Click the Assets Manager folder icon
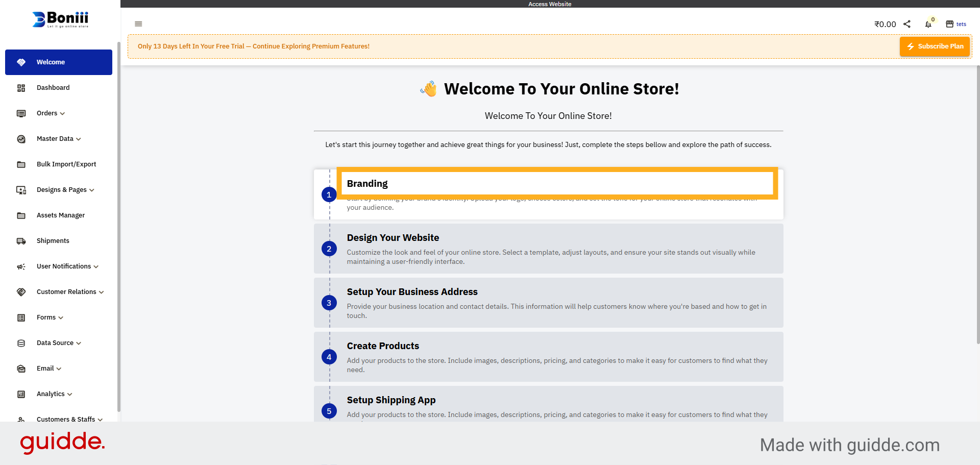The image size is (980, 465). 21,215
